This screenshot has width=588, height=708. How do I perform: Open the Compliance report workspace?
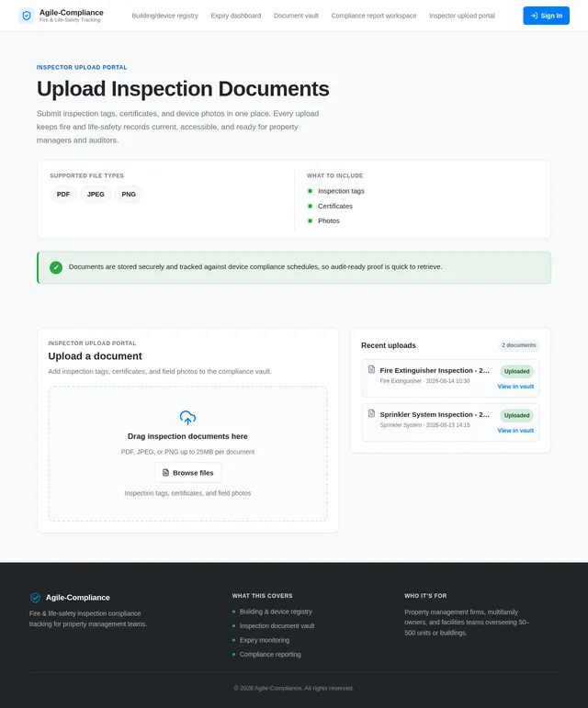(x=374, y=16)
